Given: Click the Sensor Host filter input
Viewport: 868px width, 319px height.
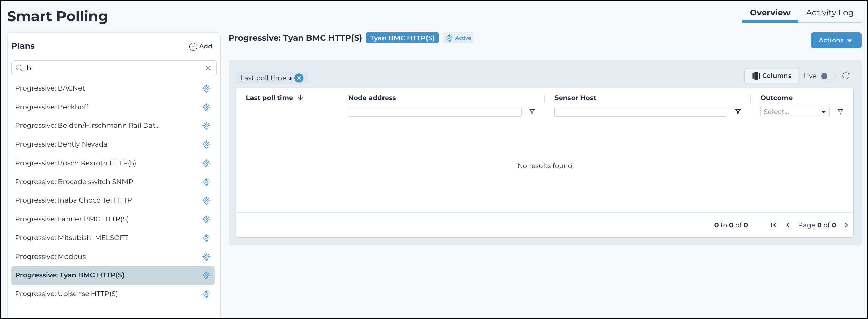Looking at the screenshot, I should pyautogui.click(x=641, y=112).
